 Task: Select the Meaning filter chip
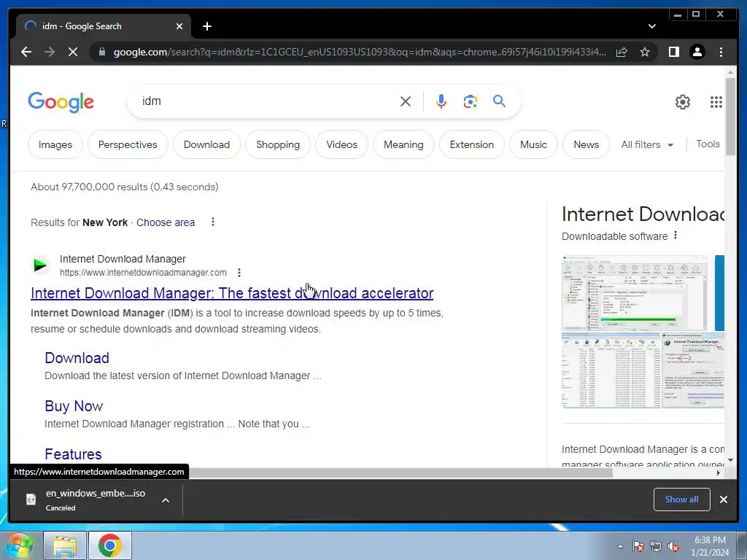[x=403, y=144]
